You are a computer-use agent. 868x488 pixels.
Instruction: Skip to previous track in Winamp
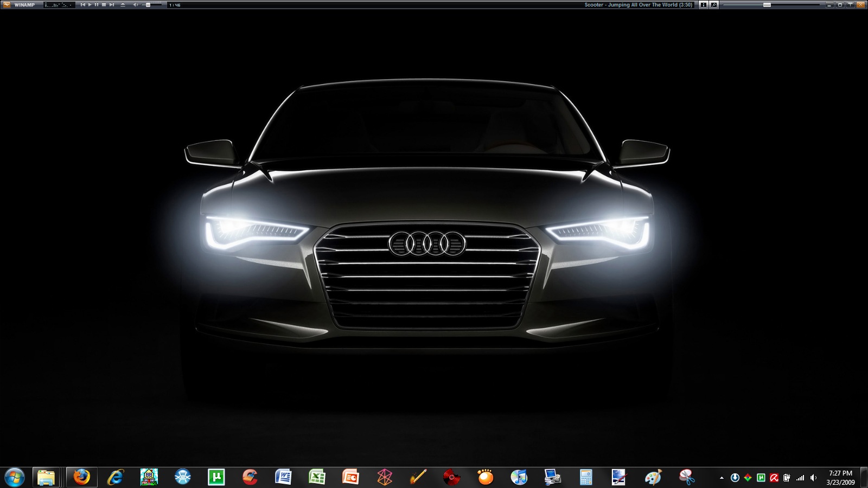pyautogui.click(x=82, y=4)
